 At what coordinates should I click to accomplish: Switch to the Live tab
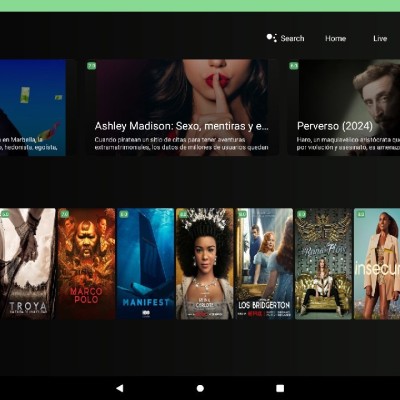[x=380, y=38]
